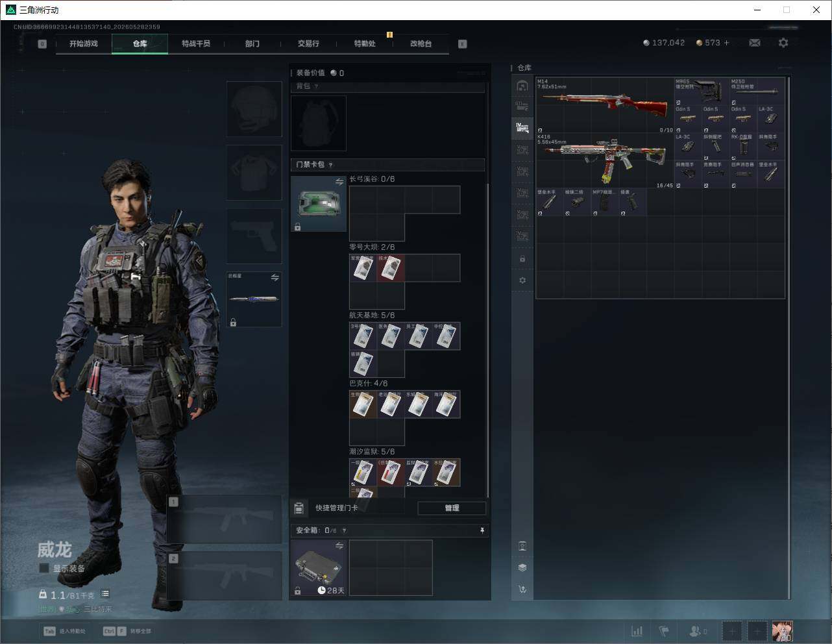Image resolution: width=832 pixels, height=644 pixels.
Task: Click the 137,042 currency balance
Action: pyautogui.click(x=664, y=43)
